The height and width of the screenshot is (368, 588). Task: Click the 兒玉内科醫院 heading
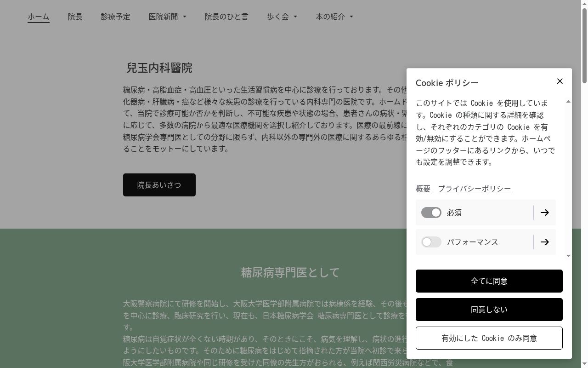159,68
